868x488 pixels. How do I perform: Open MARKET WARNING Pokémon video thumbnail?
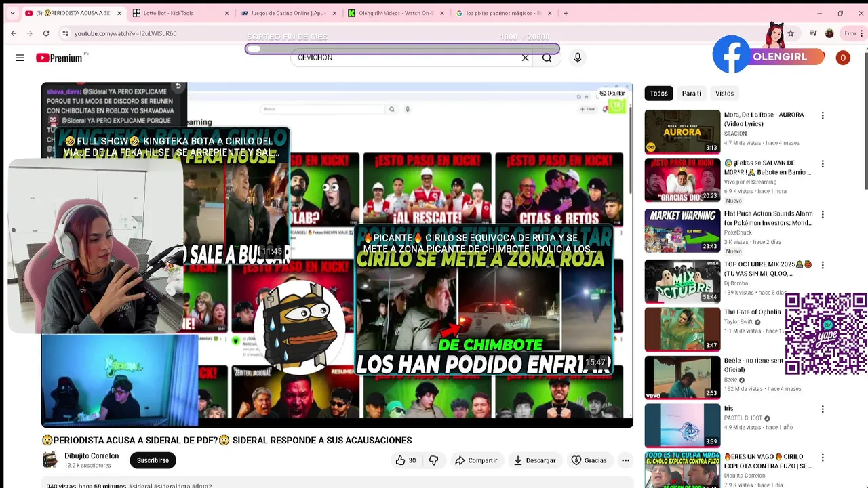point(682,230)
